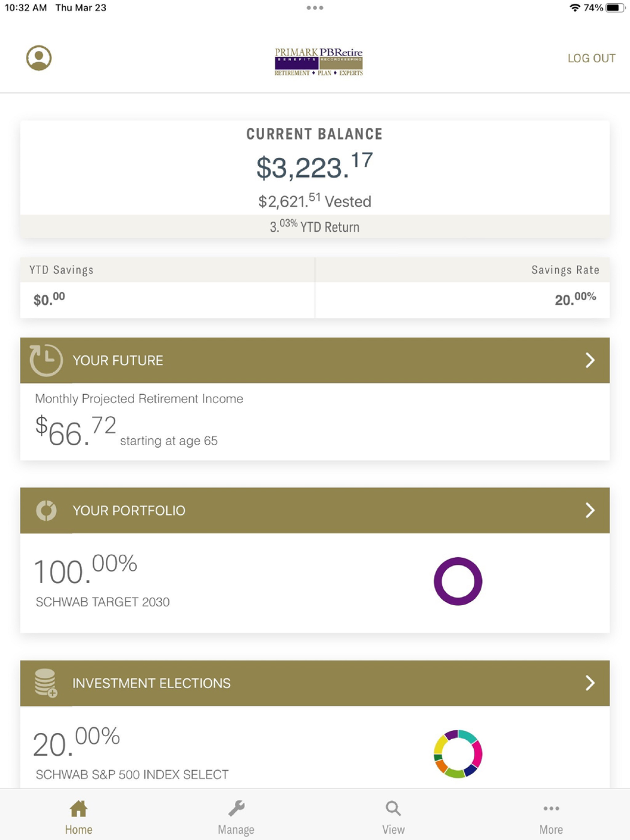Tap the PBRetire logo in header
Image resolution: width=630 pixels, height=840 pixels.
[318, 62]
